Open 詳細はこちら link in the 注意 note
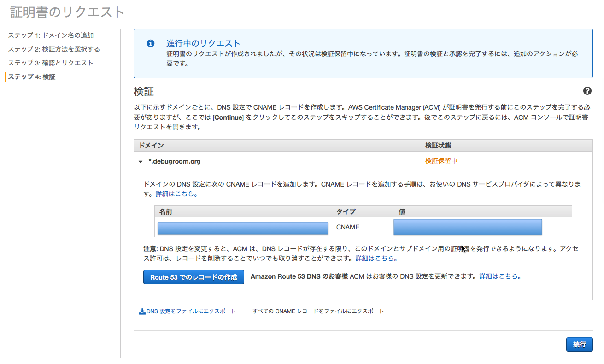 pos(377,258)
